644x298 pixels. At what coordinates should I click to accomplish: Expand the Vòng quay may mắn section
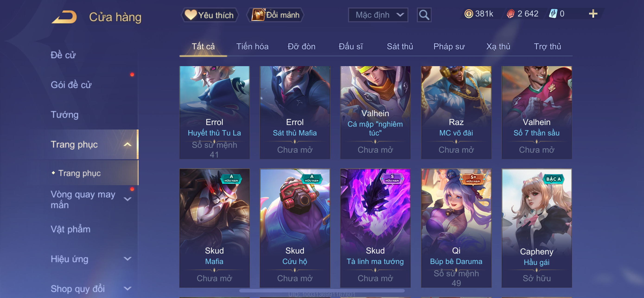pyautogui.click(x=128, y=199)
